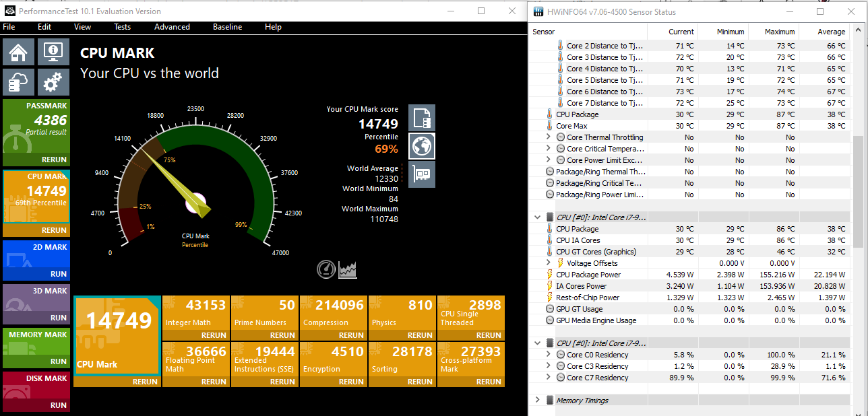The height and width of the screenshot is (416, 868).
Task: Open the settings gears icon
Action: 53,81
